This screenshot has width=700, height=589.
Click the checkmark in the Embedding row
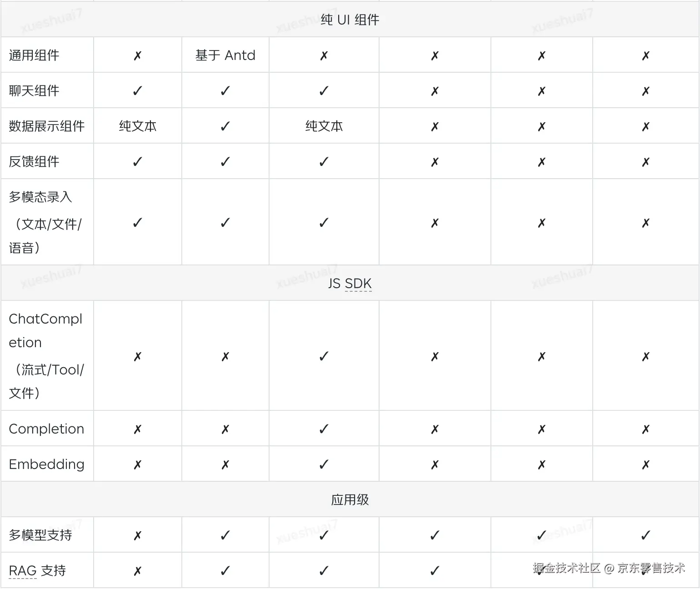[x=324, y=464]
